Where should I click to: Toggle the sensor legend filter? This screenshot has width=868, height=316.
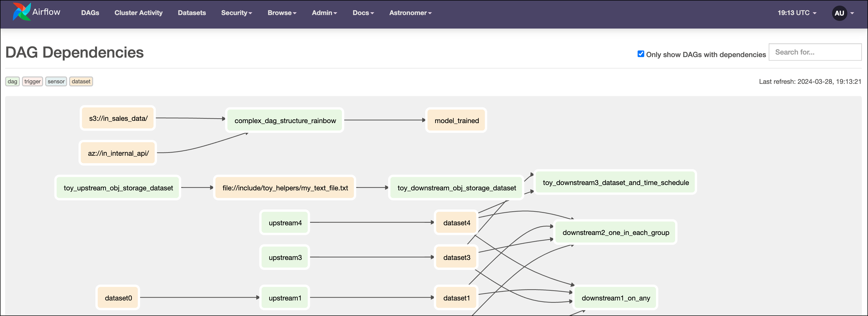(x=56, y=81)
